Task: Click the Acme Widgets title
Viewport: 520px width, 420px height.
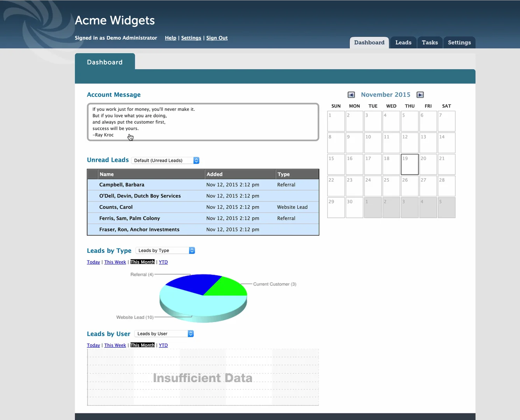Action: pos(115,20)
